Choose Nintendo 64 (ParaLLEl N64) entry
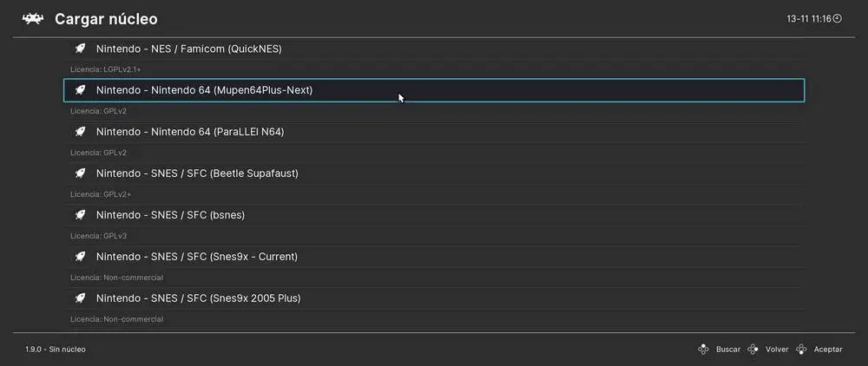 tap(190, 132)
